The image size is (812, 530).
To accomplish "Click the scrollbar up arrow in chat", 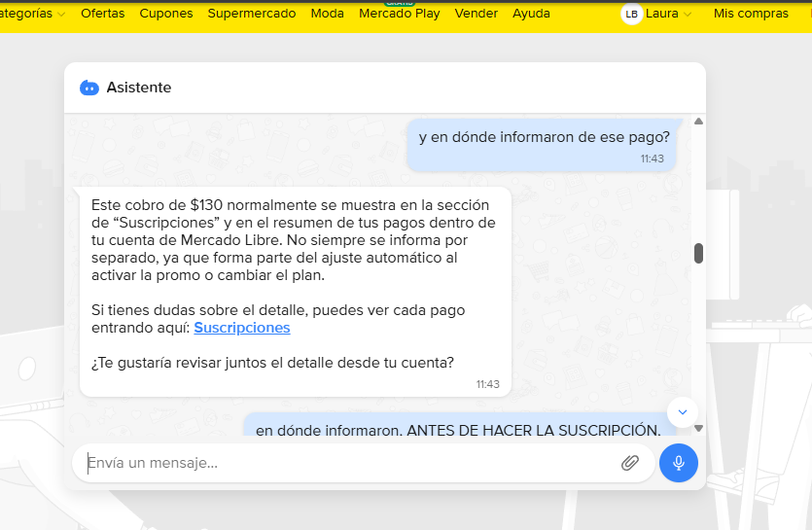I will click(x=698, y=122).
